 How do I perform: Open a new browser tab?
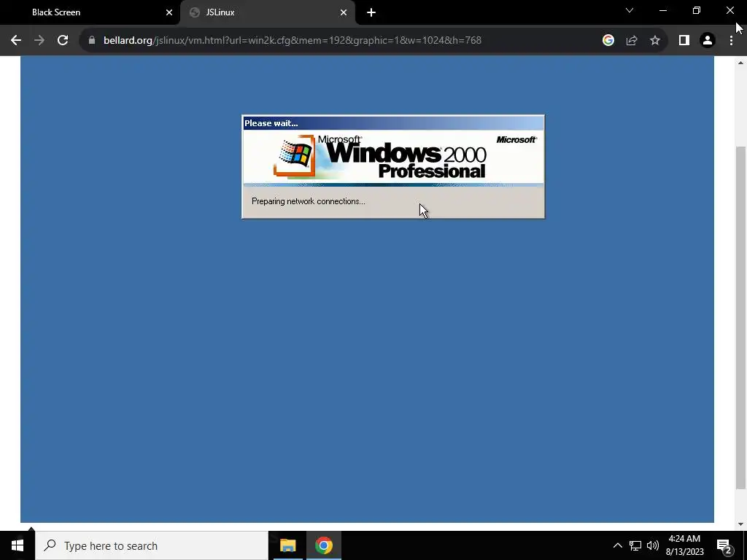pos(371,12)
